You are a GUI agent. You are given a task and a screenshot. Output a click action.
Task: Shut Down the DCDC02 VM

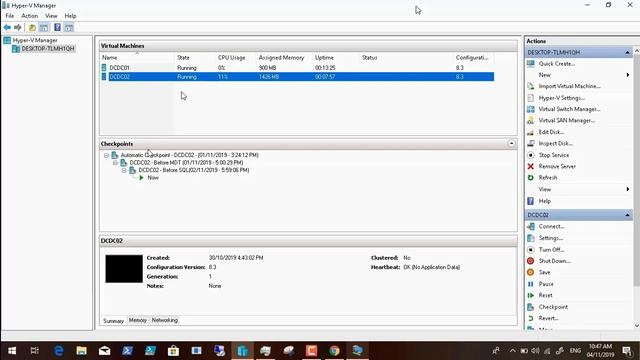tap(554, 261)
